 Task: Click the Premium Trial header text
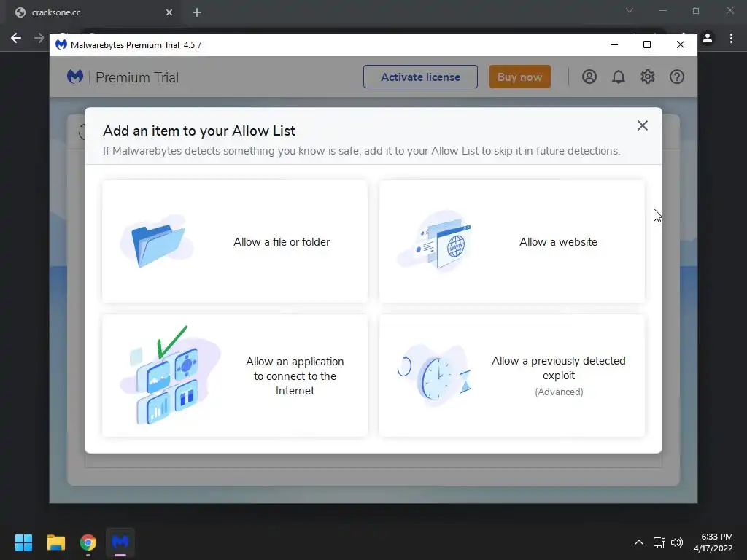[x=137, y=77]
